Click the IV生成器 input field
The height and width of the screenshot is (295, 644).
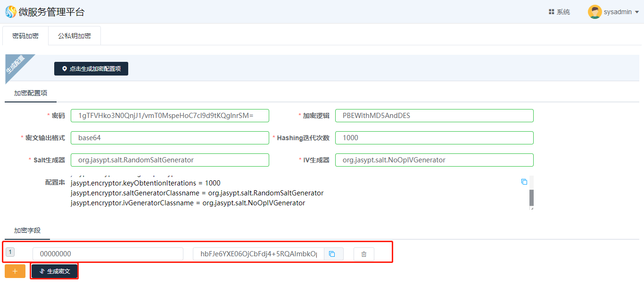coord(434,160)
